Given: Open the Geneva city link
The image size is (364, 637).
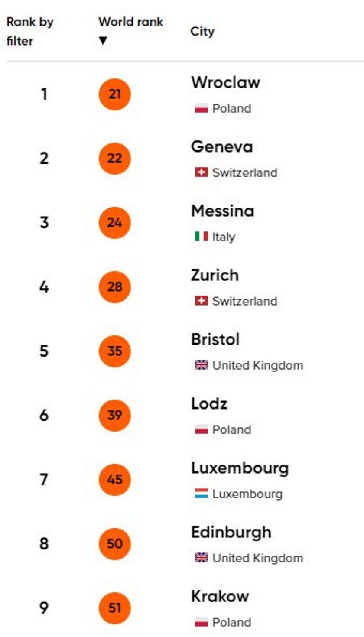Looking at the screenshot, I should tap(222, 146).
